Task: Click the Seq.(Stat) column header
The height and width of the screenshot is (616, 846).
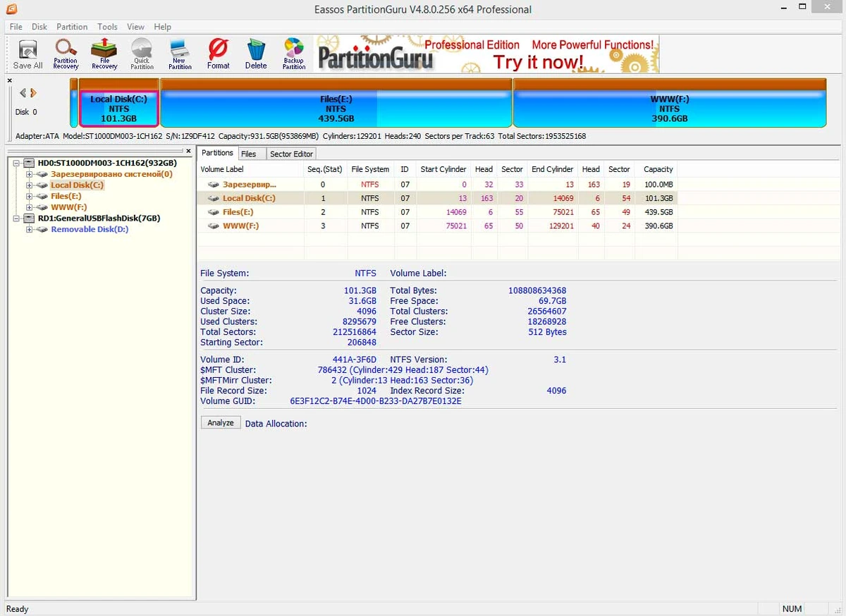Action: coord(325,169)
